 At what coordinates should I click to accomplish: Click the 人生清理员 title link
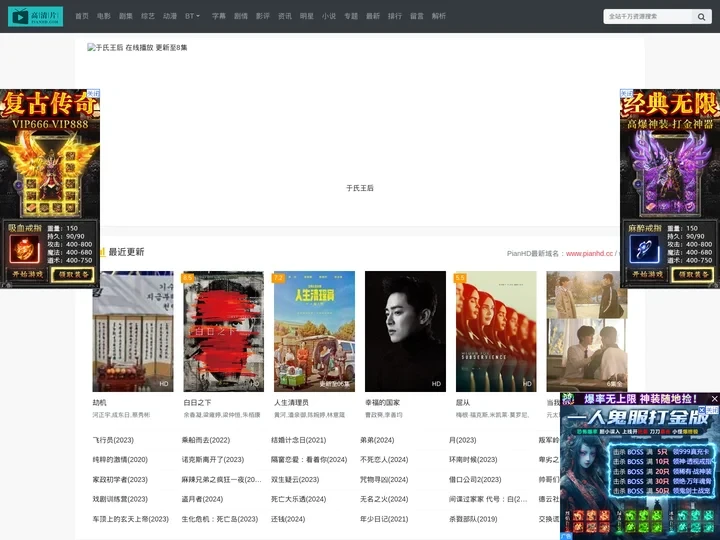[x=292, y=403]
